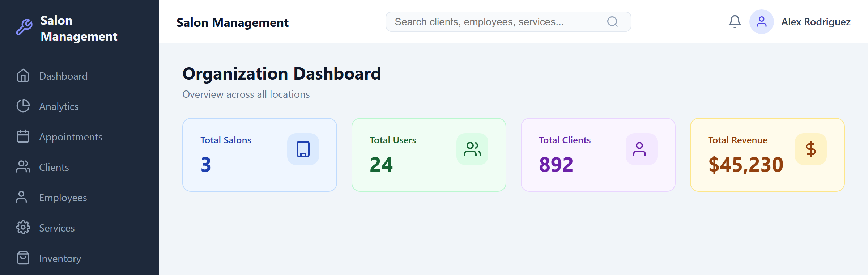Open Dashboard from the sidebar

(x=63, y=76)
